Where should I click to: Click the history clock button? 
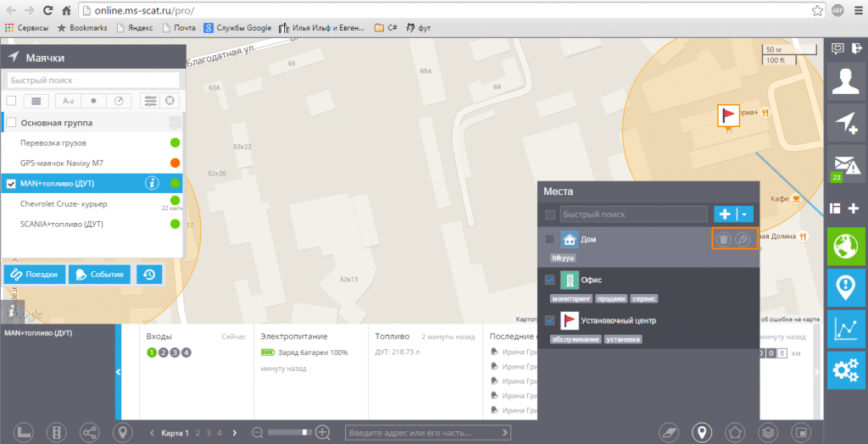[149, 274]
